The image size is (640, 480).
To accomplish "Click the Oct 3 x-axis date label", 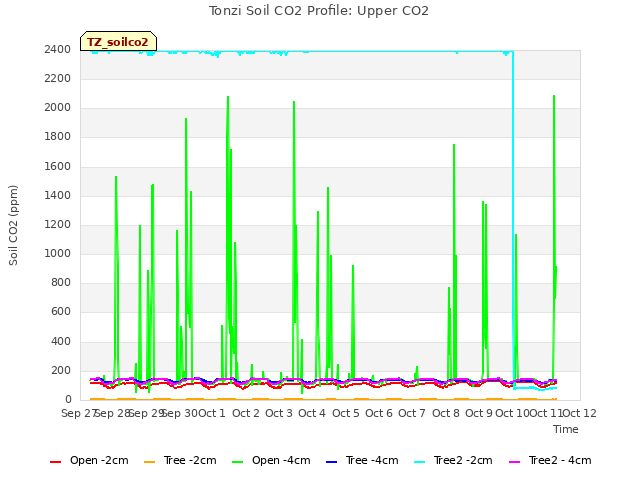I will click(279, 413).
